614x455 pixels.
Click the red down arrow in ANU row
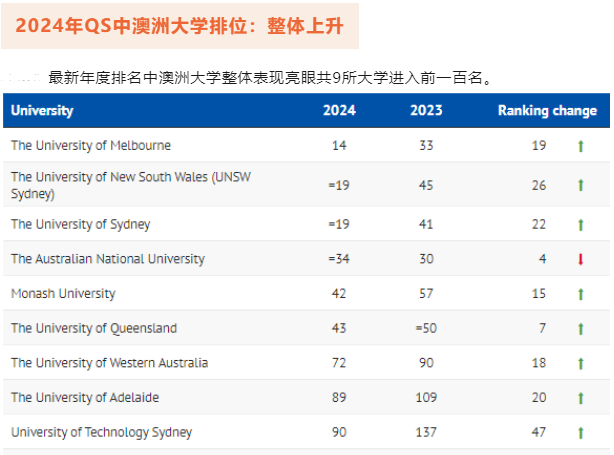point(581,259)
